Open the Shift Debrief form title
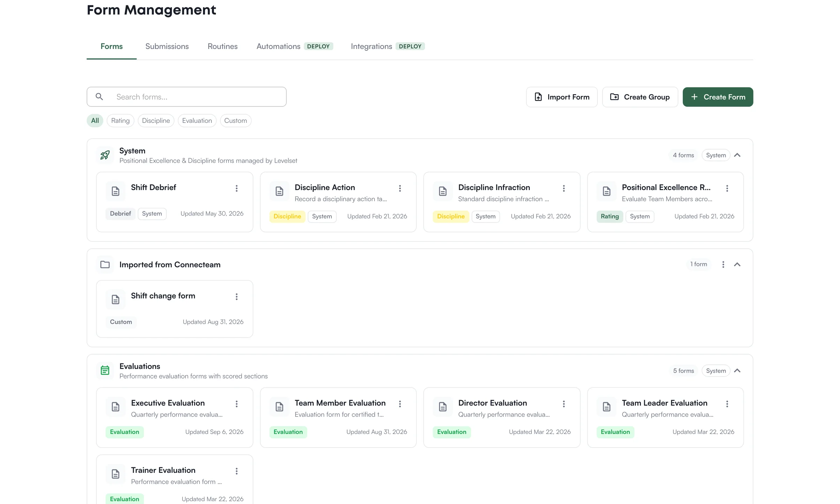 tap(153, 187)
